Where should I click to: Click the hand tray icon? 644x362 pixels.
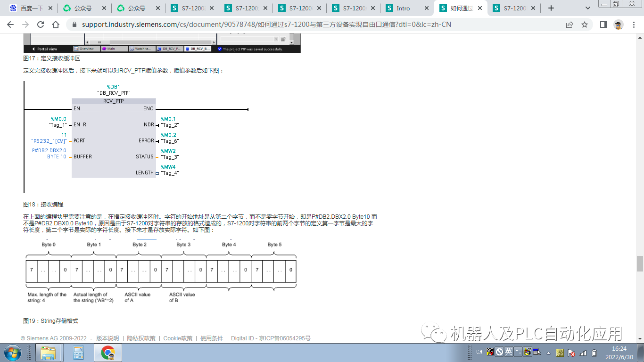click(560, 353)
